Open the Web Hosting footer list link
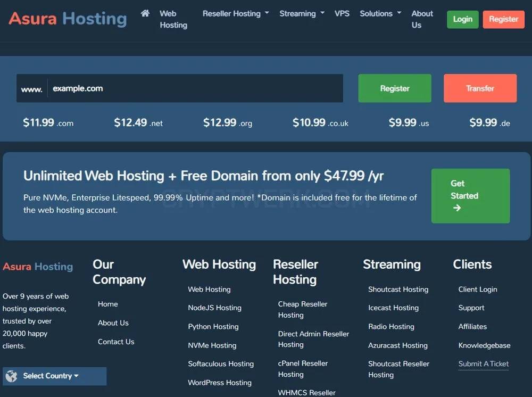 click(x=209, y=290)
